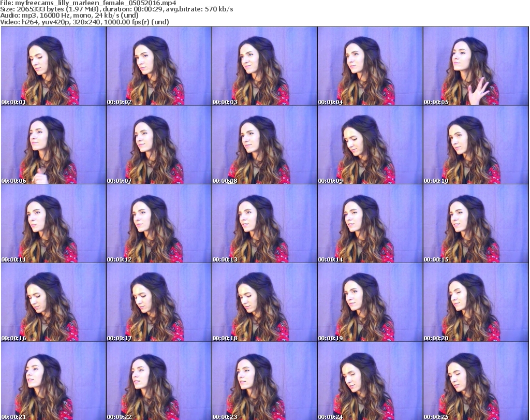Open the thumbnail stamped 00:00:23
Viewport: 530px width, 420px height.
tap(264, 381)
